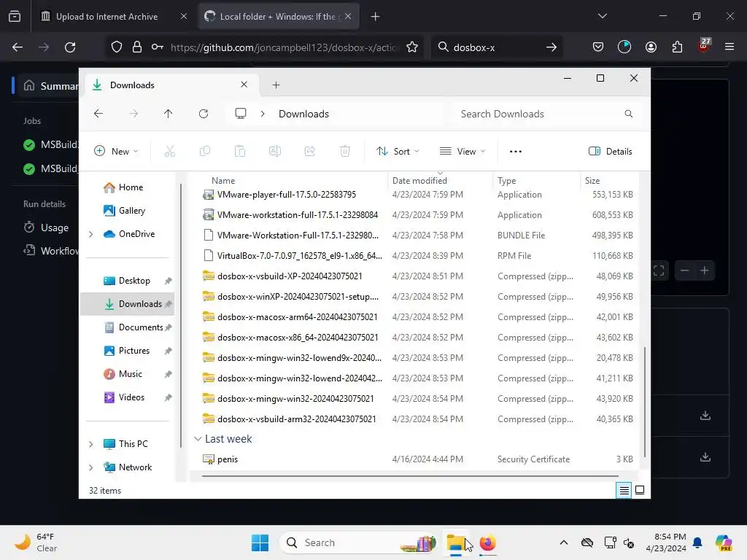Switch to Upload to Internet Archive tab
This screenshot has height=560, width=747.
tap(108, 17)
